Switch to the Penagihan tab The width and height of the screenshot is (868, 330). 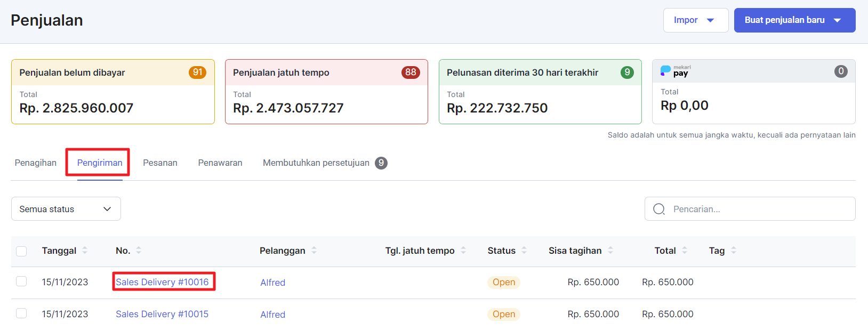36,163
